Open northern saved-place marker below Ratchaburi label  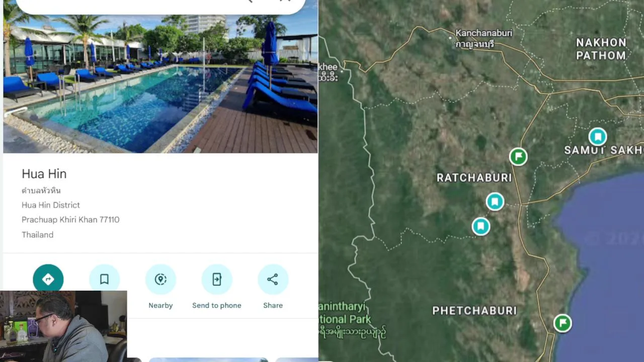coord(495,202)
